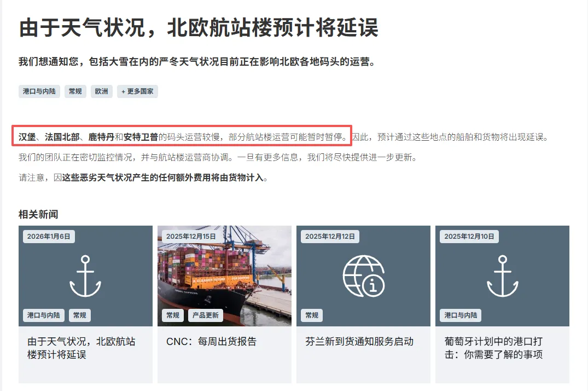The height and width of the screenshot is (391, 588).
Task: Click the 欧洲 region tag
Action: [102, 91]
